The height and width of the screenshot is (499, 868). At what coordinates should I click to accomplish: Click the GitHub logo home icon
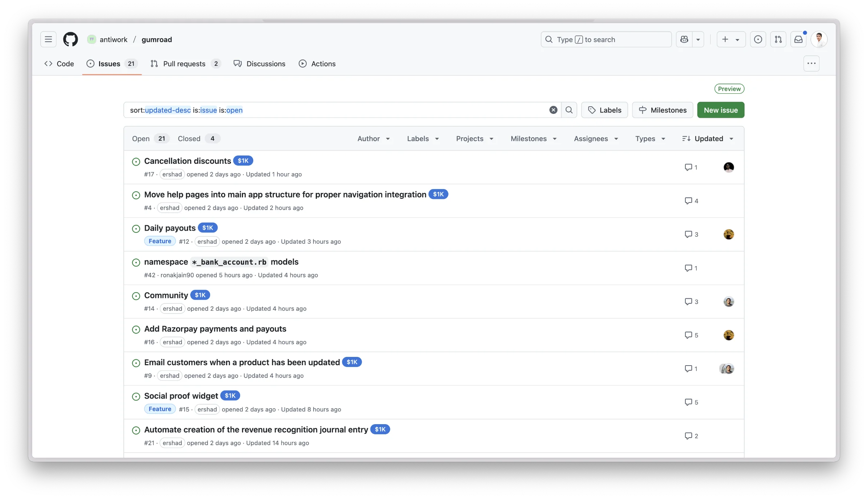click(x=71, y=39)
